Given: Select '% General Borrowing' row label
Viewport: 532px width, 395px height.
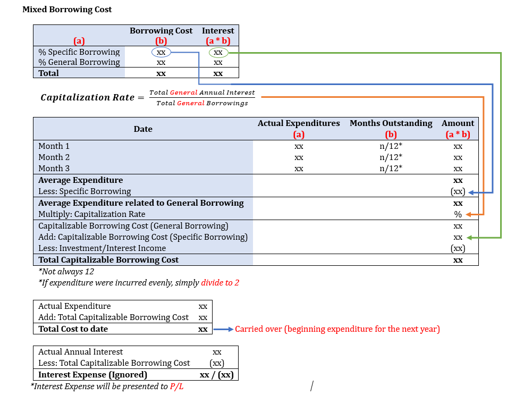Looking at the screenshot, I should point(79,62).
